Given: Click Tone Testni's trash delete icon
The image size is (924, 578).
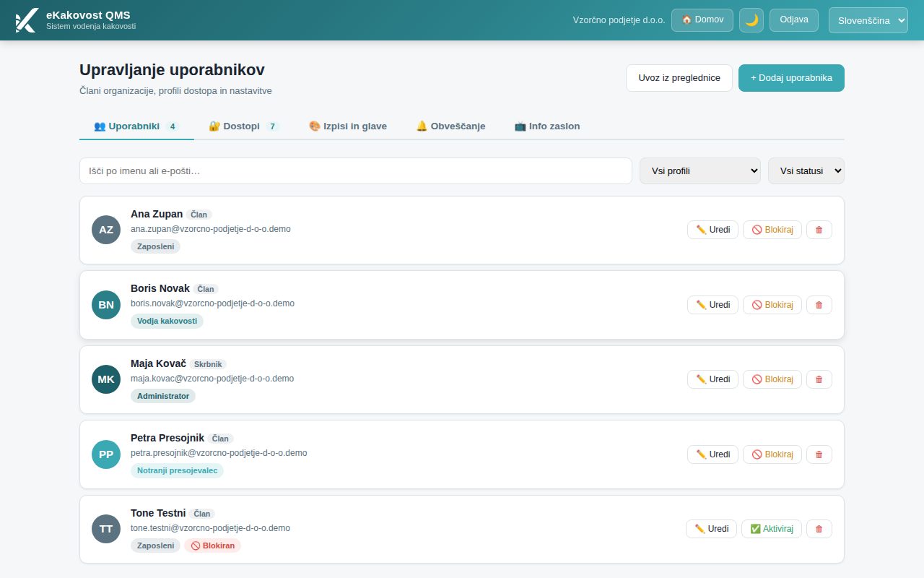Looking at the screenshot, I should (x=819, y=529).
